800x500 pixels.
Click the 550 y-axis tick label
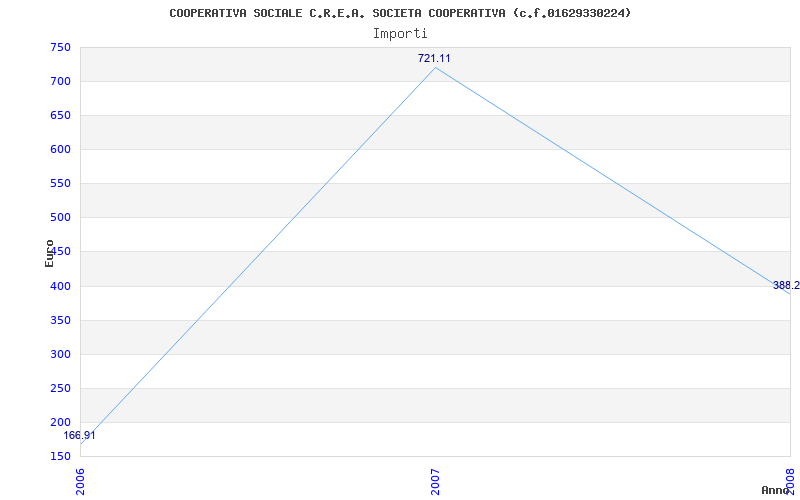(60, 184)
